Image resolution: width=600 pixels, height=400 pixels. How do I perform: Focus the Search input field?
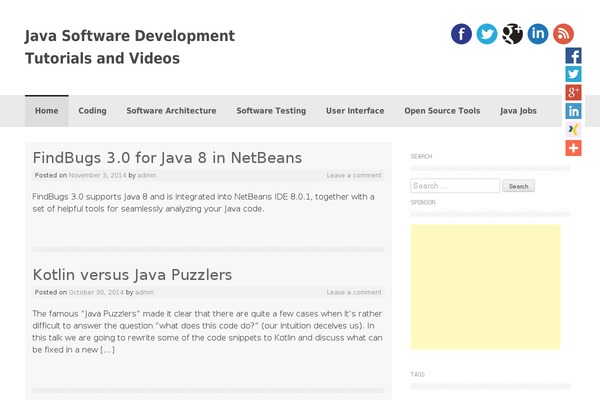pyautogui.click(x=455, y=186)
